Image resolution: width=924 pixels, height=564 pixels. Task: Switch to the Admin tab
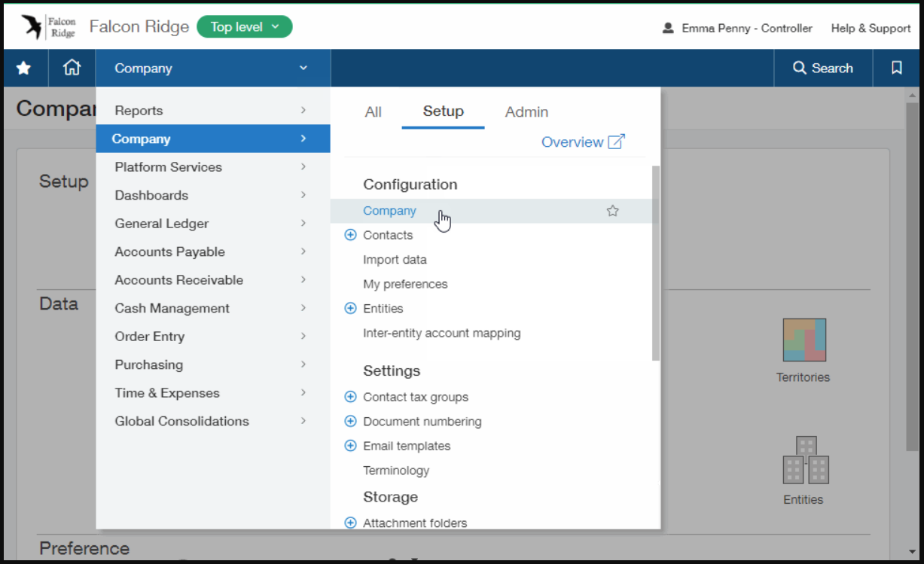point(526,112)
